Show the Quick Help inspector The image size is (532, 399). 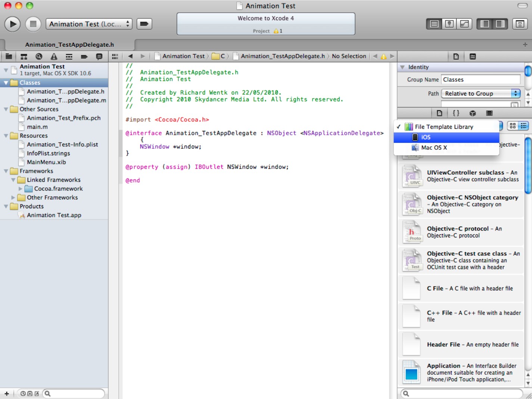pyautogui.click(x=473, y=56)
